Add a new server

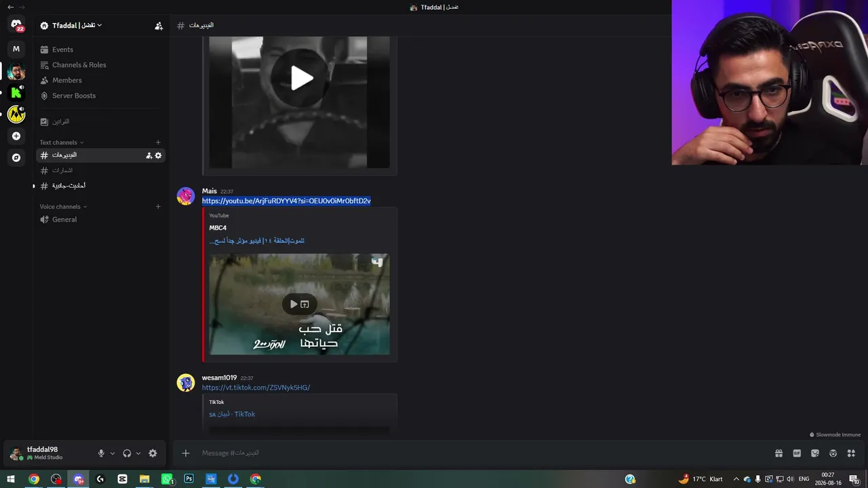pos(16,136)
